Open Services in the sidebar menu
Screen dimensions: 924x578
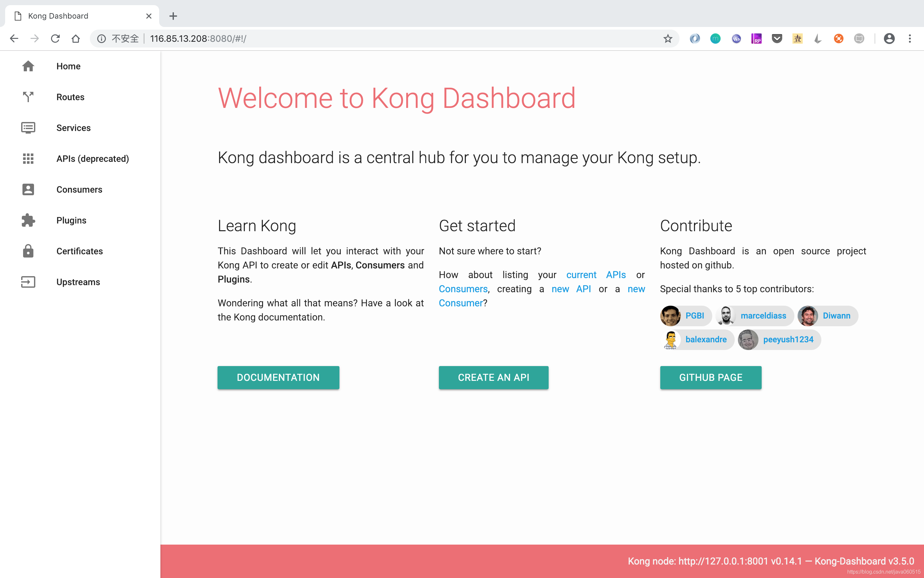click(x=80, y=128)
